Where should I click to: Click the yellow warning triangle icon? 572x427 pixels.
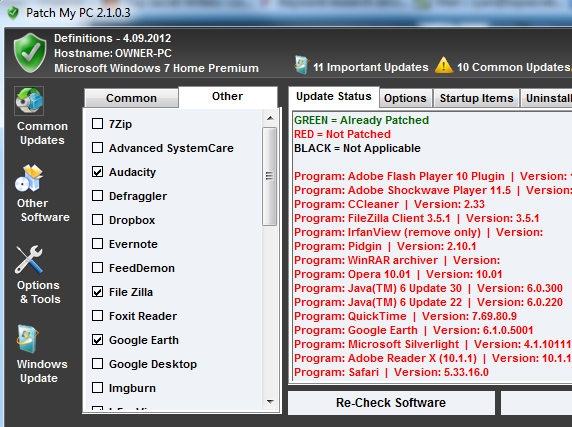(x=444, y=65)
